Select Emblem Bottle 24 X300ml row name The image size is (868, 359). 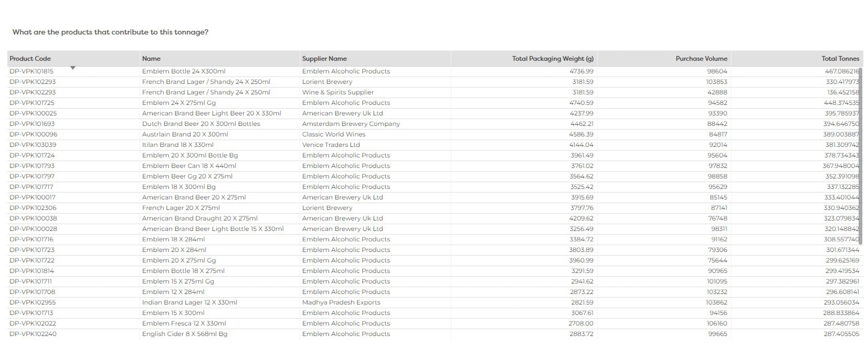(184, 71)
